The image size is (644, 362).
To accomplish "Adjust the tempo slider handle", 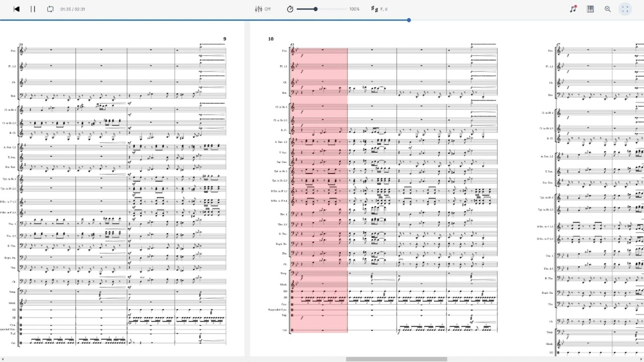I will tap(315, 9).
